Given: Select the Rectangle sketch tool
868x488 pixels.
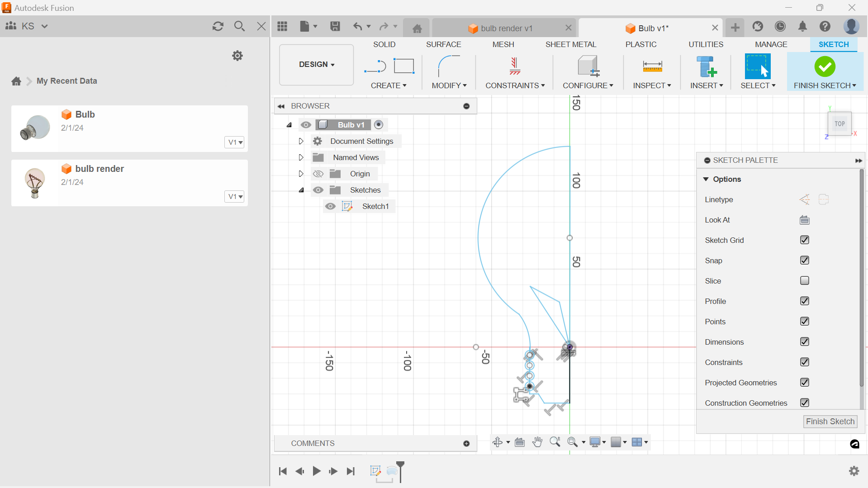Looking at the screenshot, I should coord(404,66).
